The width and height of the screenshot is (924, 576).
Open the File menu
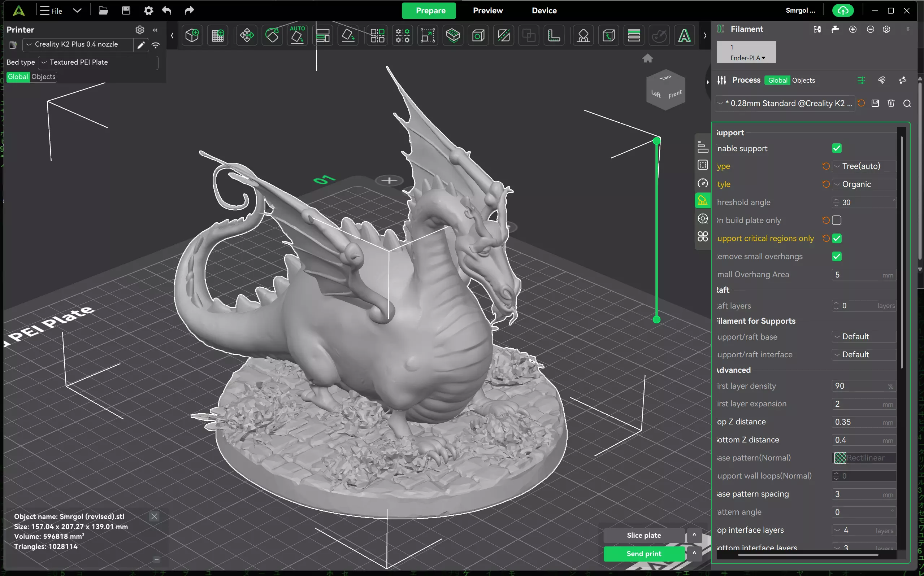pos(51,11)
